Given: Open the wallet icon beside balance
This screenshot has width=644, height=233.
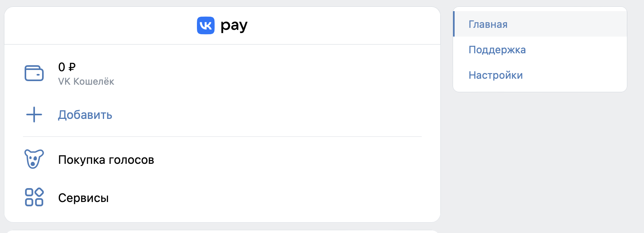Looking at the screenshot, I should [x=34, y=73].
